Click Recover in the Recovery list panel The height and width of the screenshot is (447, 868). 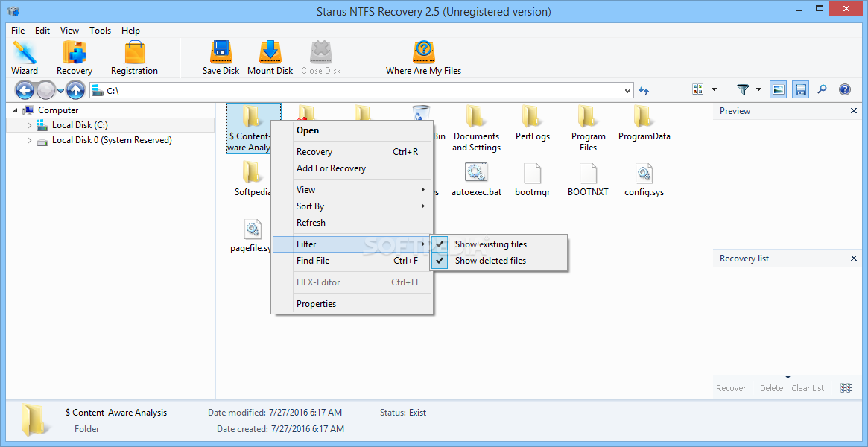tap(731, 388)
